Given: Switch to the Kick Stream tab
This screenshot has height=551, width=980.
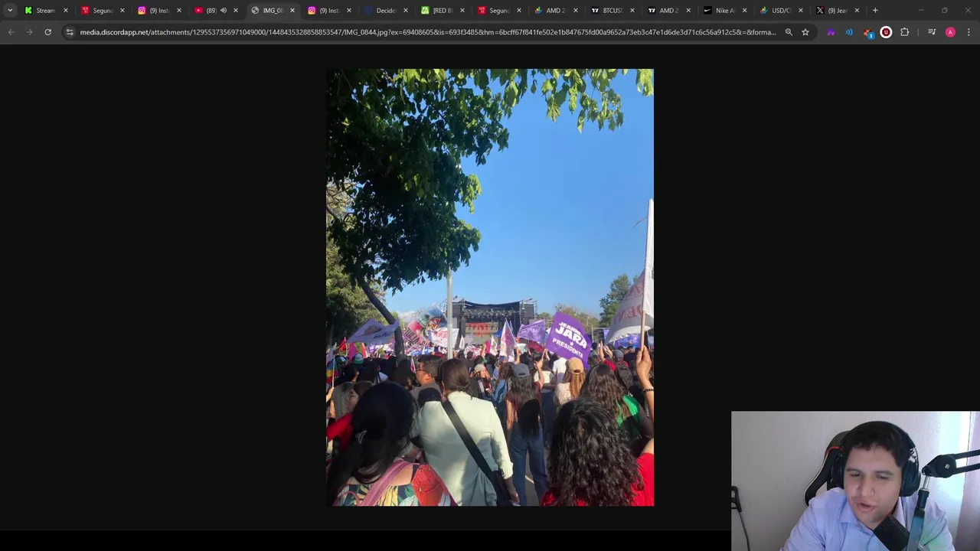Looking at the screenshot, I should pos(44,10).
